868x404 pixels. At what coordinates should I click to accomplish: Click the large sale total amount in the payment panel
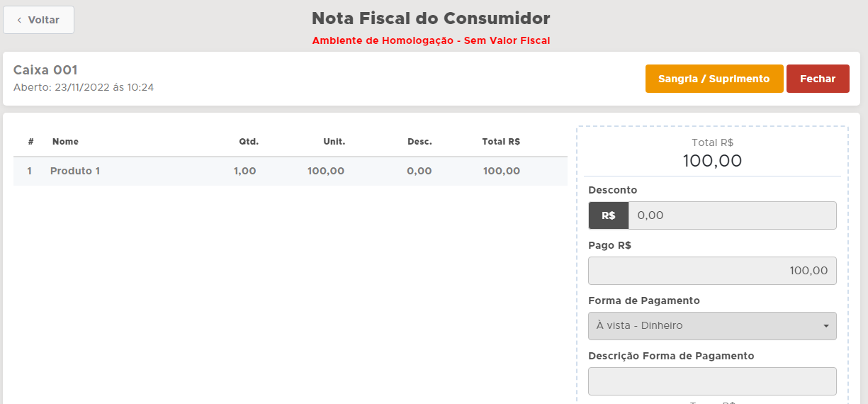click(712, 161)
